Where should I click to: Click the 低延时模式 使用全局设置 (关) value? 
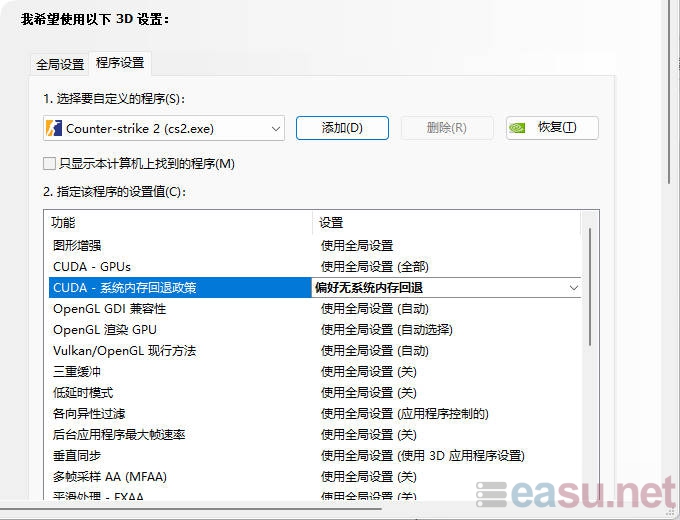369,392
